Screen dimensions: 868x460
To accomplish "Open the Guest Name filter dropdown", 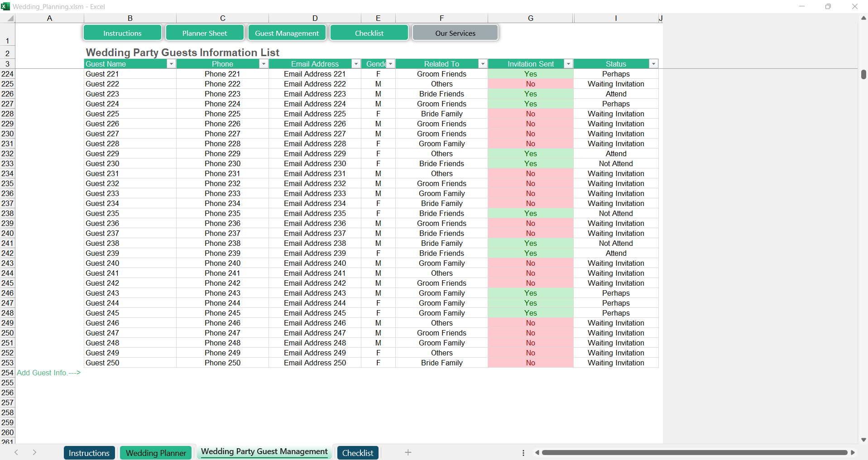I will click(x=171, y=64).
